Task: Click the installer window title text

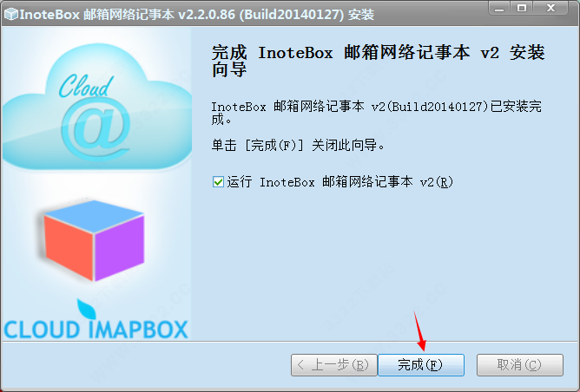Action: [x=197, y=15]
